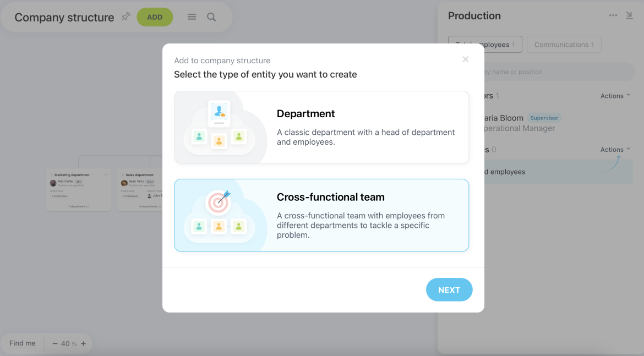This screenshot has height=356, width=644.
Task: Click the Find me button
Action: coord(22,343)
